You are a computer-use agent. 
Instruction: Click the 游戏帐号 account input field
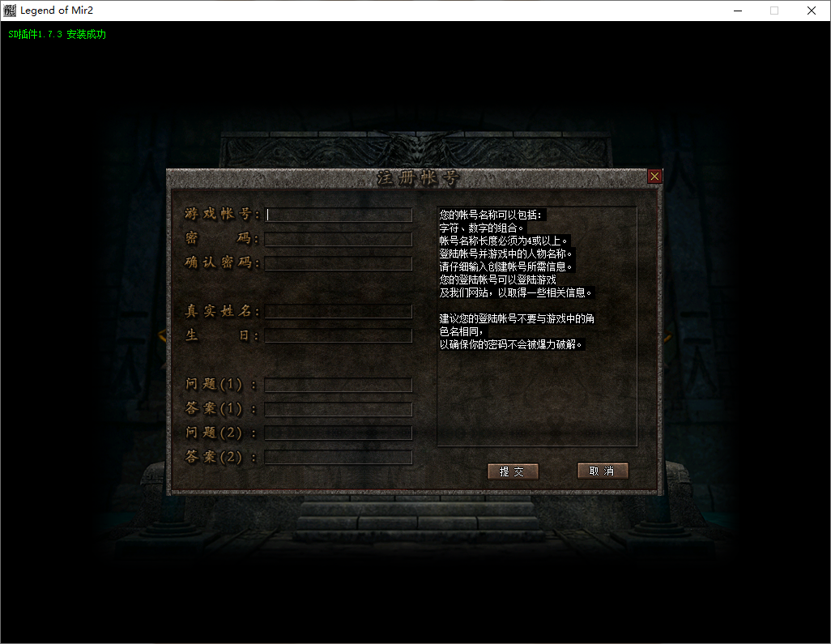[339, 215]
